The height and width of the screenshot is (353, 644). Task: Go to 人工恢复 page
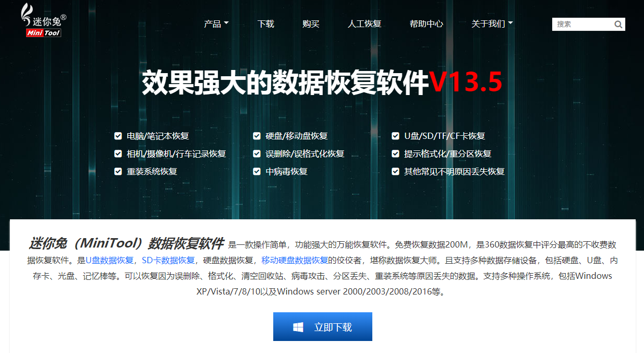365,24
